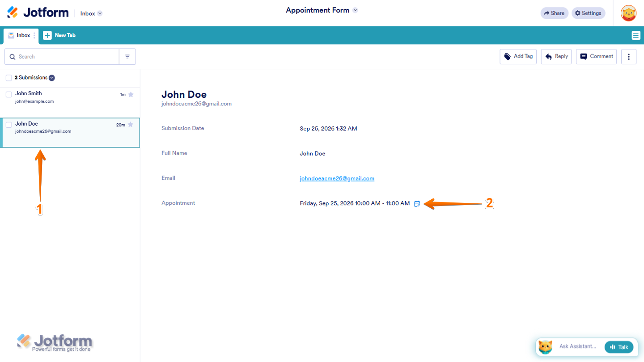Click the edit appointment calendar icon
This screenshot has height=362, width=644.
(417, 204)
